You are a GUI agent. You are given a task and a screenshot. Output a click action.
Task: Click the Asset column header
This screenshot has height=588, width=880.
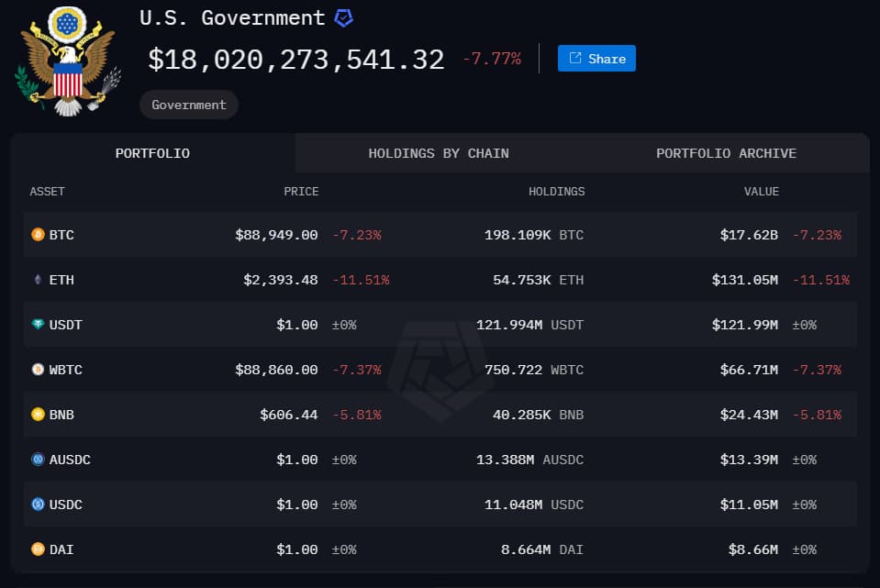click(48, 192)
